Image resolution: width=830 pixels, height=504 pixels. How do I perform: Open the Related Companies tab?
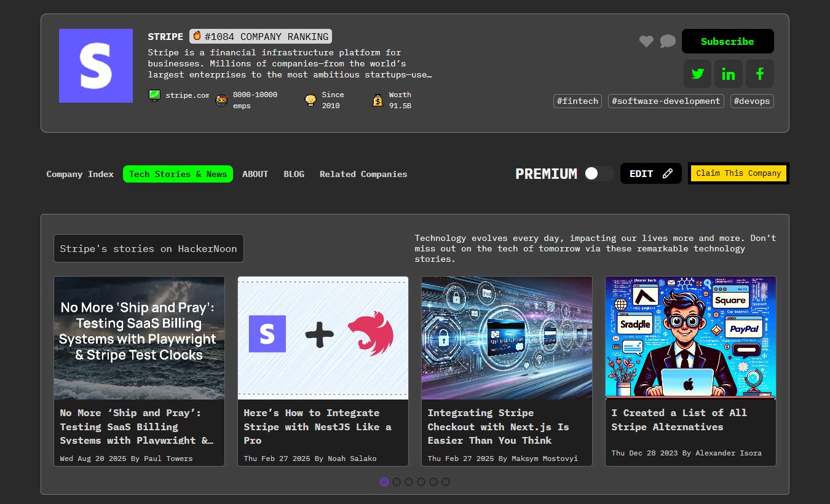coord(363,174)
